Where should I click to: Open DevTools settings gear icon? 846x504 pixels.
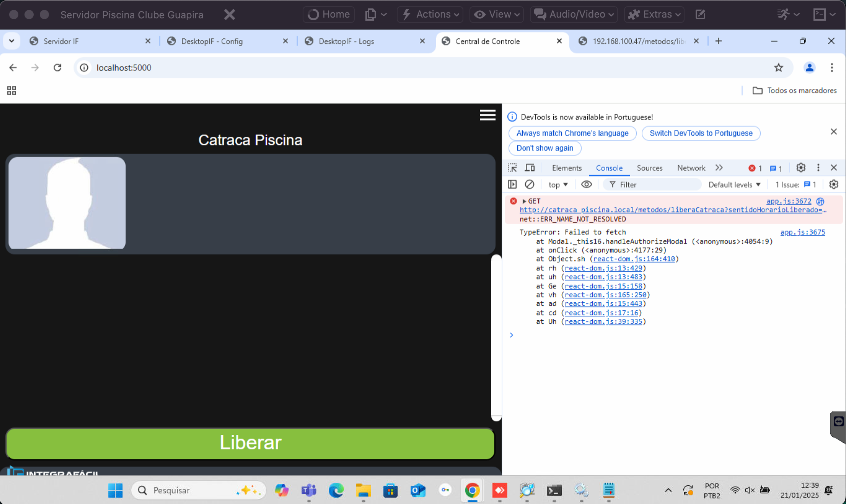[x=800, y=168]
